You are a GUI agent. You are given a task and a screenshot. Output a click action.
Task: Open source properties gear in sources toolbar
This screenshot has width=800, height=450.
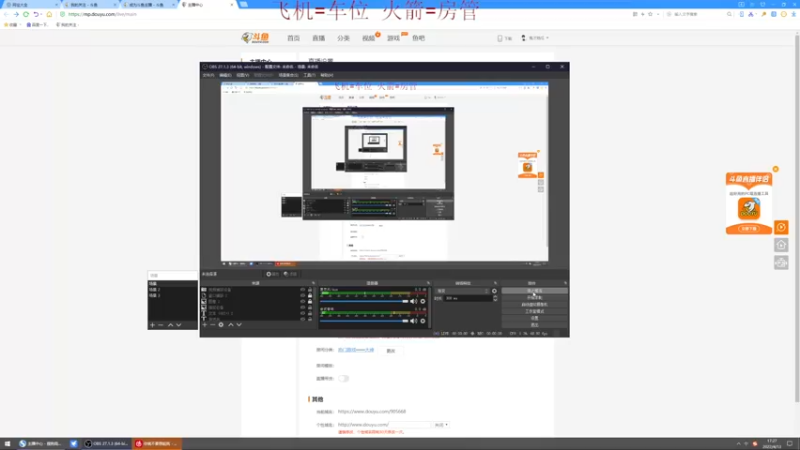tap(221, 324)
